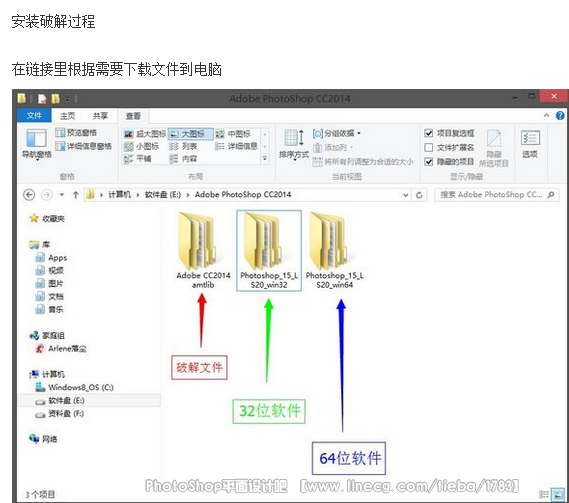The width and height of the screenshot is (569, 503).
Task: Click the new folder icon in title bar
Action: tap(55, 99)
